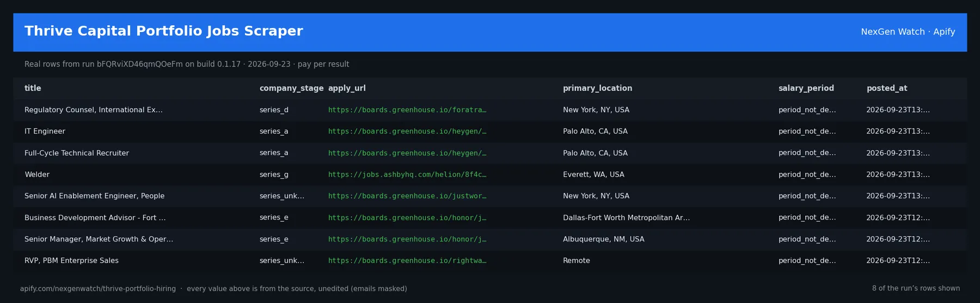Viewport: 980px width, 303px height.
Task: Select 'Business Development Advisor - Fort …' title
Action: tap(95, 217)
